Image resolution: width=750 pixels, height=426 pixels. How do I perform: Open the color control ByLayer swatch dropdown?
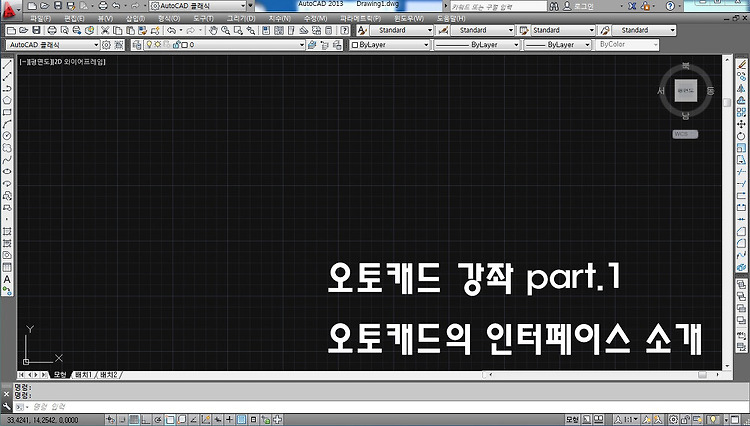(390, 44)
